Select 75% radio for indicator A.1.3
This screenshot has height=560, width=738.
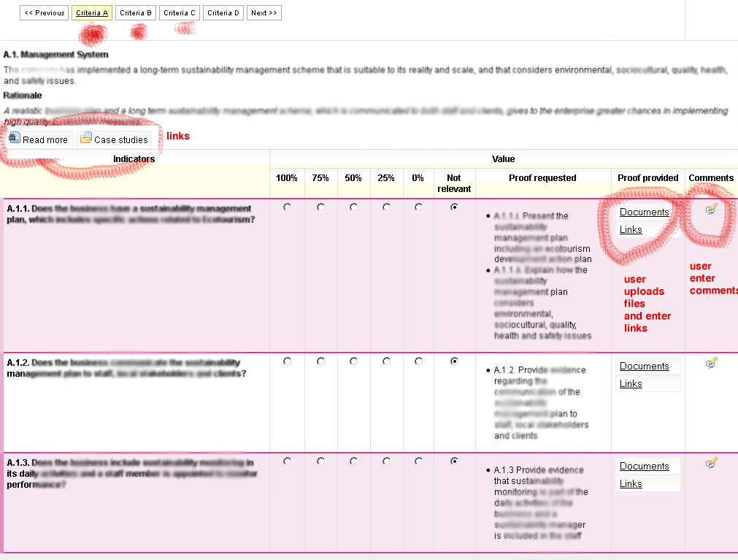pos(320,461)
